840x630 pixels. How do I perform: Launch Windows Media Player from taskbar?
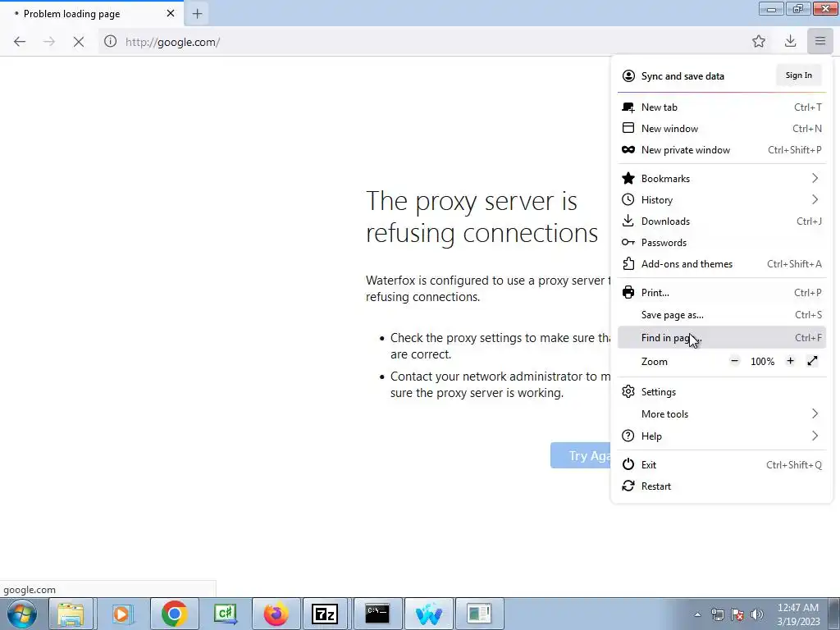pos(121,614)
